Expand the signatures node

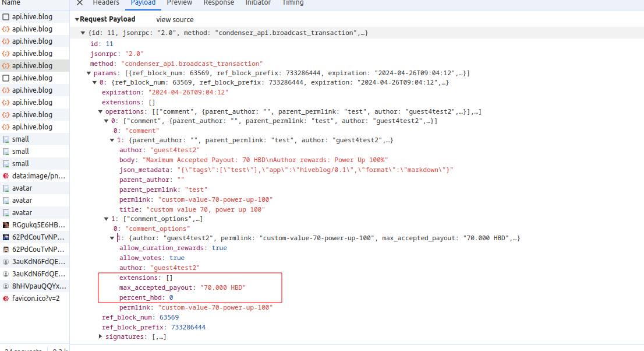(x=100, y=337)
